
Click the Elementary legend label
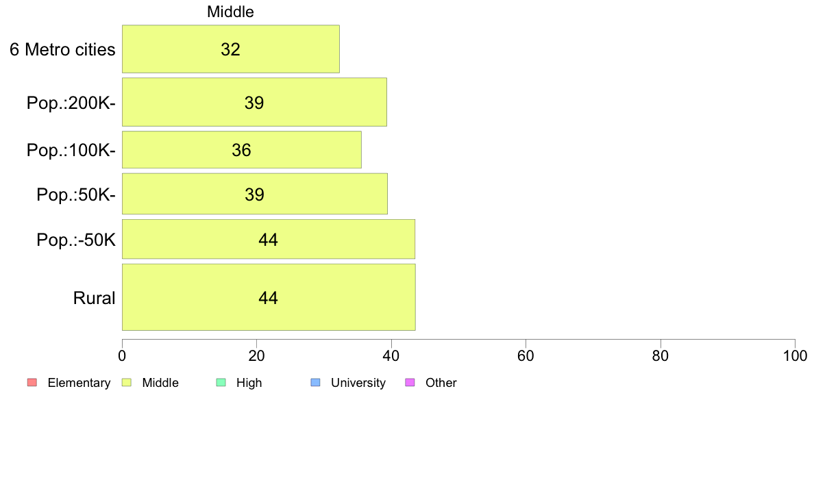pyautogui.click(x=79, y=383)
